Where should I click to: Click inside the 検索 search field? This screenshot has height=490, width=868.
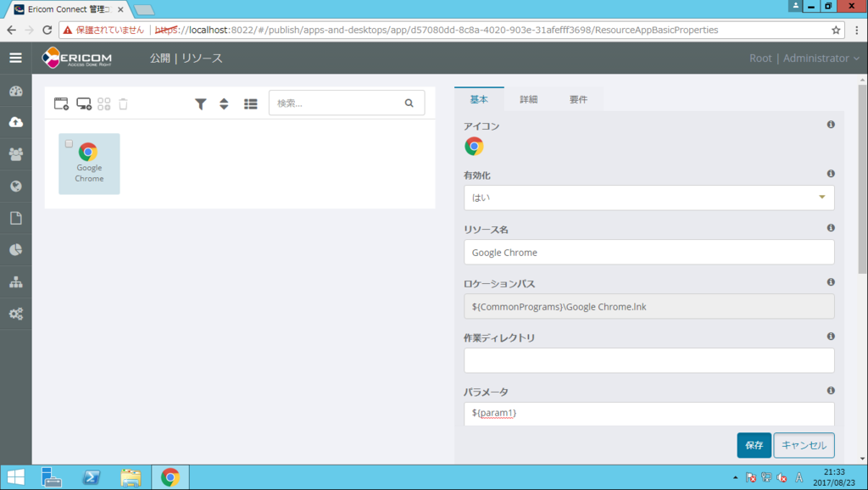coord(339,103)
